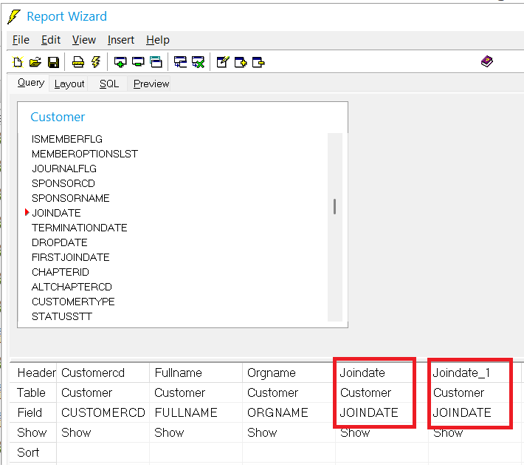Open a file with the folder icon
Image resolution: width=524 pixels, height=465 pixels.
[x=35, y=62]
